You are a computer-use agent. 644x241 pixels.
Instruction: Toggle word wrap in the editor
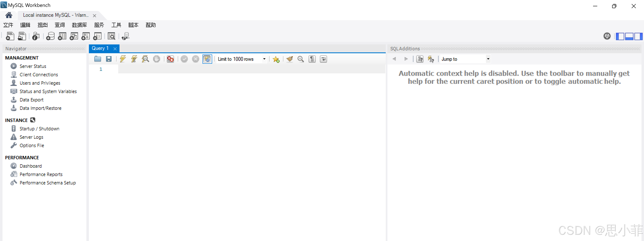[x=323, y=59]
